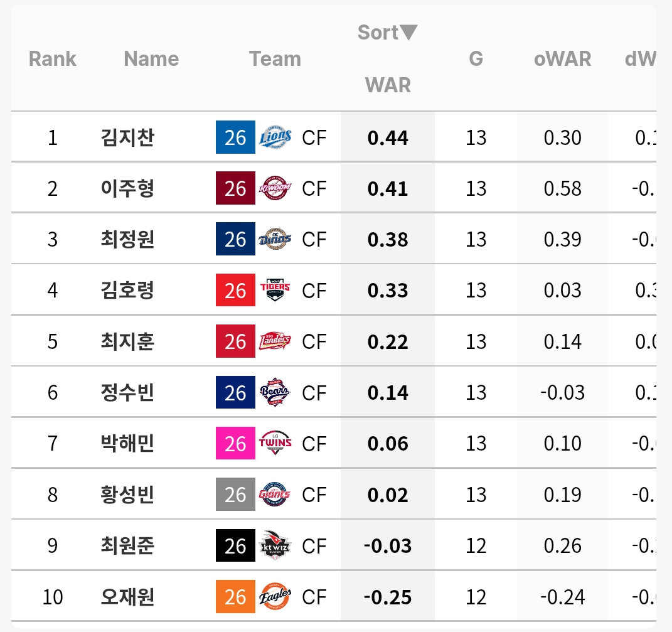Sort by the oWAR column header
Viewport: 672px width, 632px height.
coord(562,59)
